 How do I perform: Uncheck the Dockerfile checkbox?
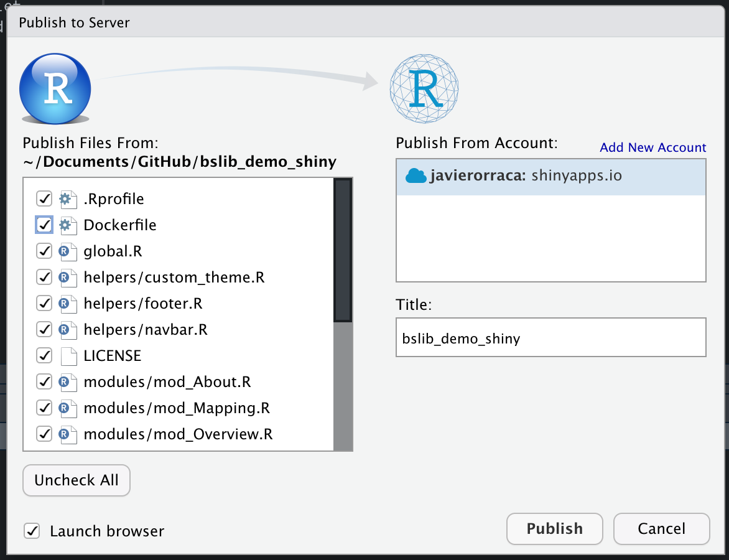click(44, 225)
